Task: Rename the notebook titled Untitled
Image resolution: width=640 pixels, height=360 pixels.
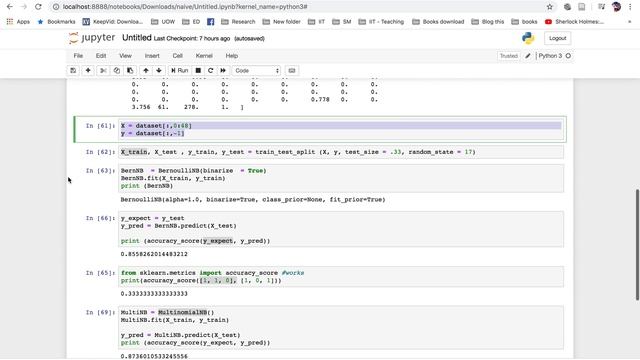Action: pyautogui.click(x=137, y=38)
